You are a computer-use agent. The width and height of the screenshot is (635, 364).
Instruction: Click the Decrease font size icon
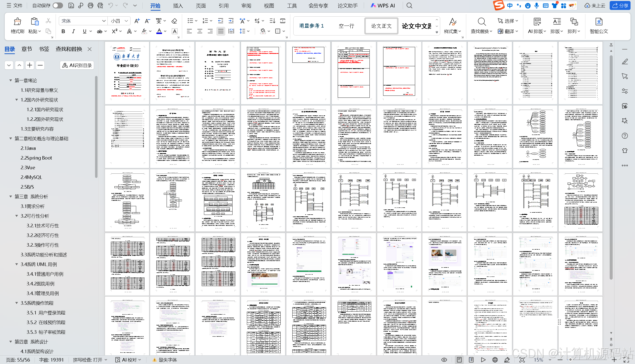[x=147, y=21]
